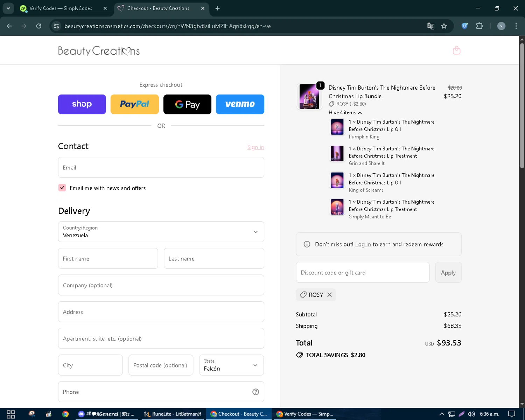Click the Last name field
525x420 pixels.
(x=214, y=258)
